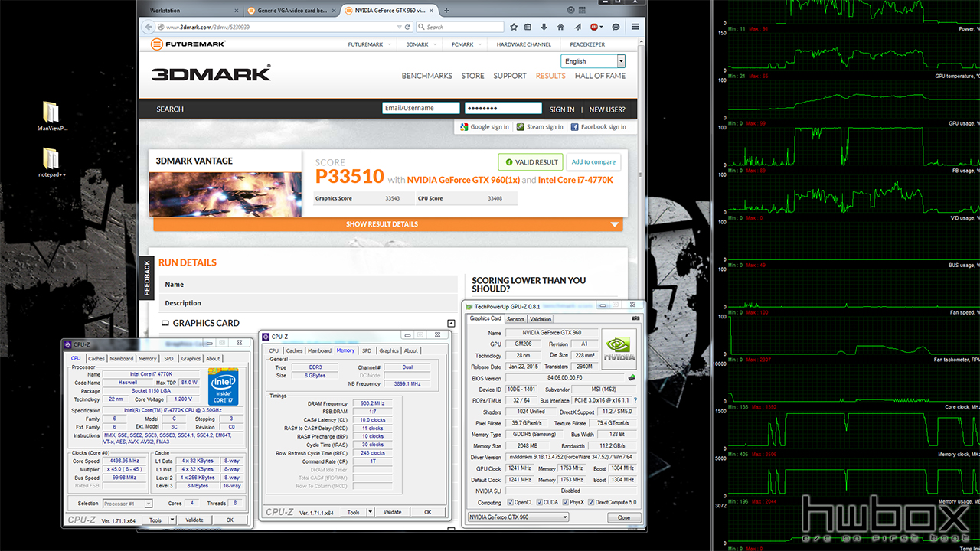Viewport: 980px width, 551px height.
Task: Open Graphics tab in left CPU-Z window
Action: (191, 358)
